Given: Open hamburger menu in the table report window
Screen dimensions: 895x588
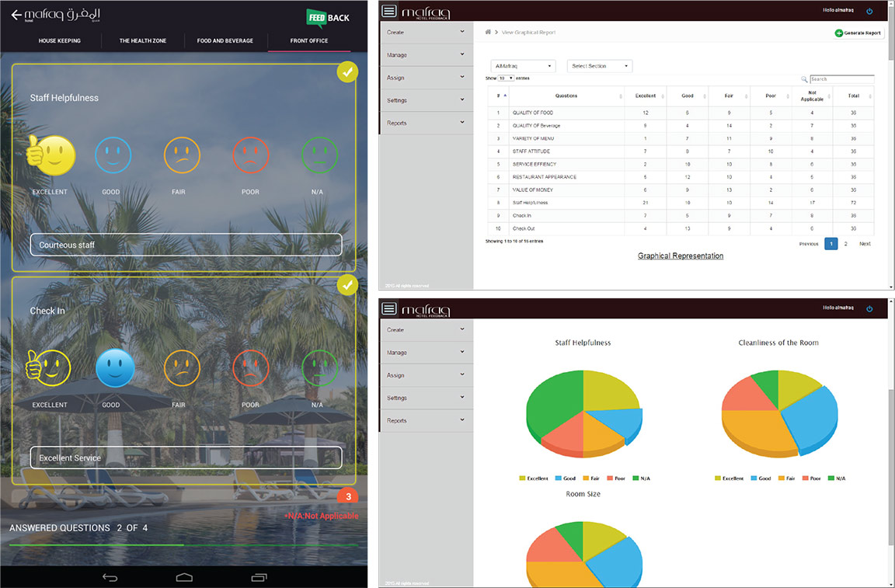Looking at the screenshot, I should click(x=389, y=11).
